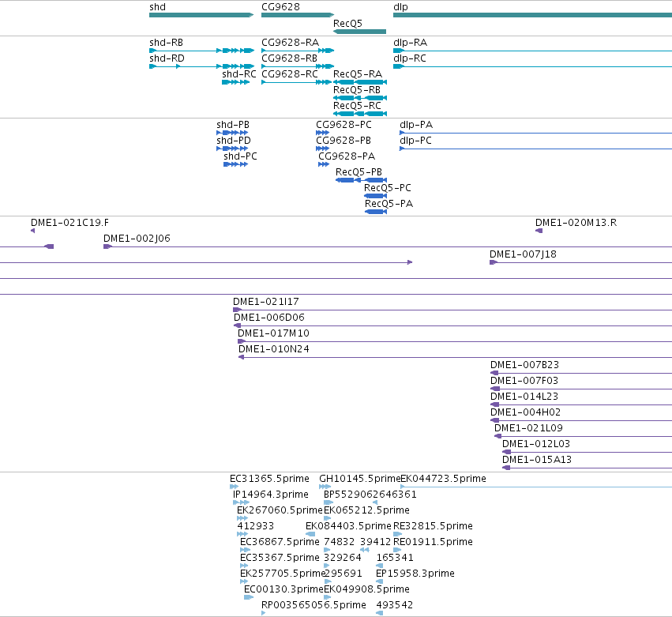Click the DME1-021C19.F clone label

(x=69, y=223)
